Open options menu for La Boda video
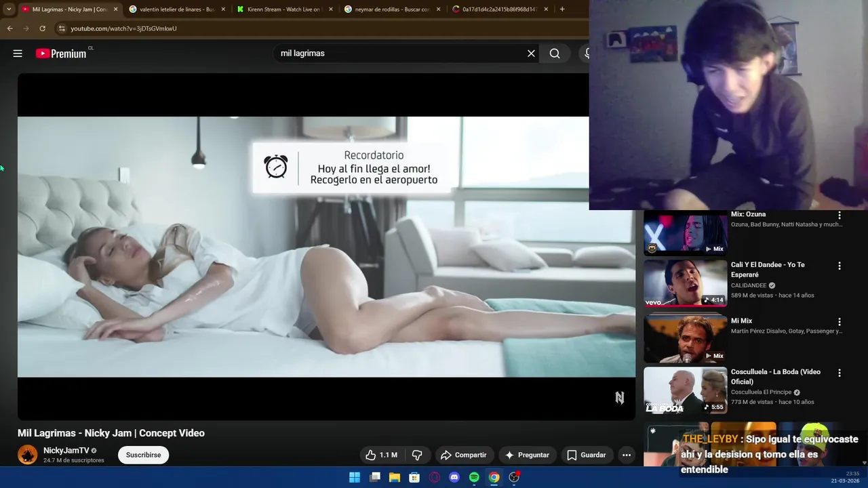The height and width of the screenshot is (488, 868). (840, 373)
